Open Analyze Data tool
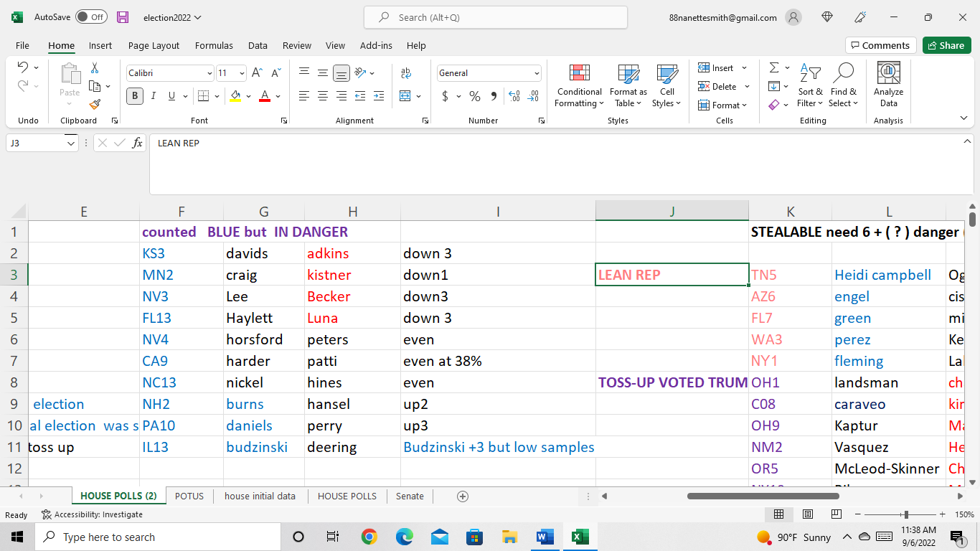 pyautogui.click(x=888, y=85)
